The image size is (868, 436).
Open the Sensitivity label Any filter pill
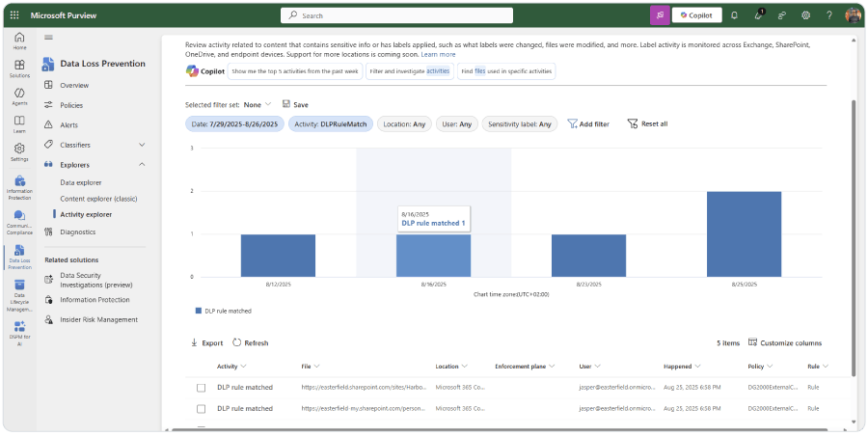click(x=520, y=124)
